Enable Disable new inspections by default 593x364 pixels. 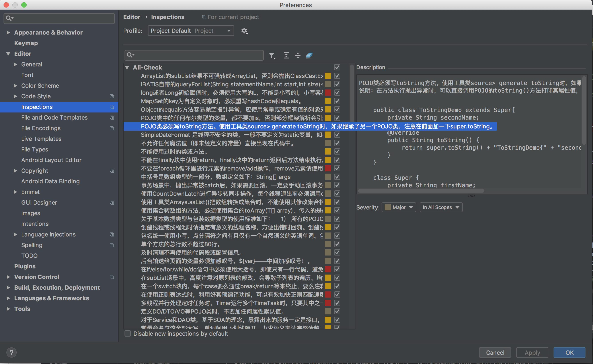128,333
